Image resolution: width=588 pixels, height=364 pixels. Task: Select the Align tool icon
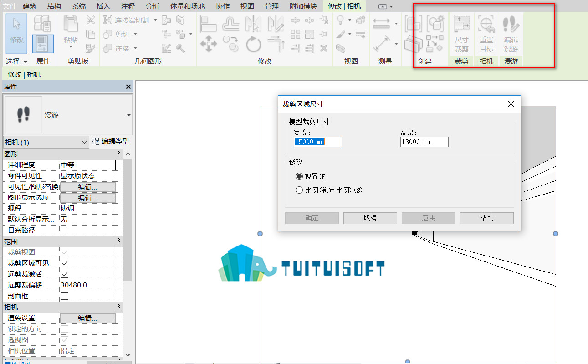(208, 23)
